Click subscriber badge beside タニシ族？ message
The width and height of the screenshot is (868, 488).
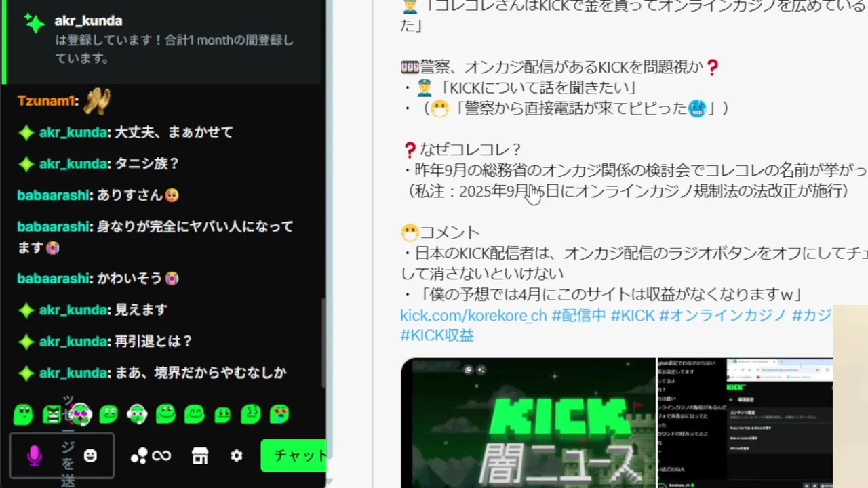pyautogui.click(x=26, y=164)
